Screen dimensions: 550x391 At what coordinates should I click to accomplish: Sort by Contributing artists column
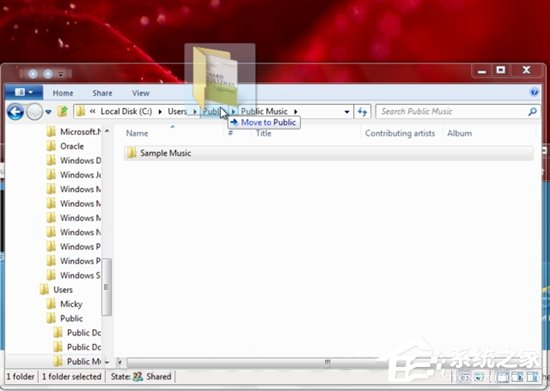coord(400,133)
